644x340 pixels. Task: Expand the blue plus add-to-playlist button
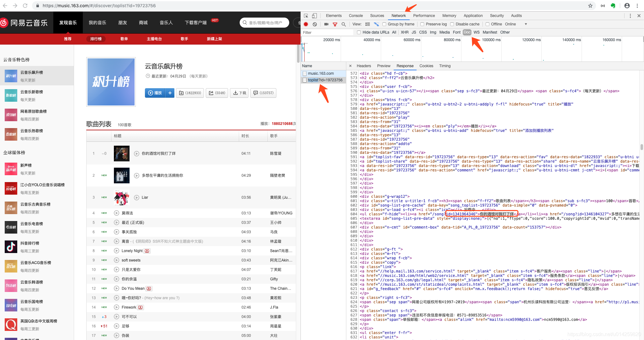[x=170, y=93]
